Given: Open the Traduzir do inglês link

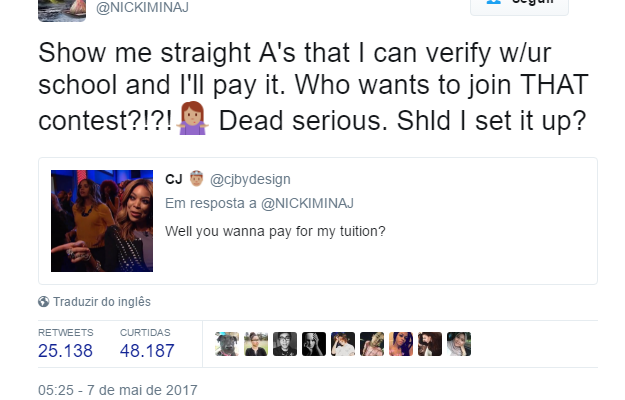Looking at the screenshot, I should pyautogui.click(x=102, y=302).
